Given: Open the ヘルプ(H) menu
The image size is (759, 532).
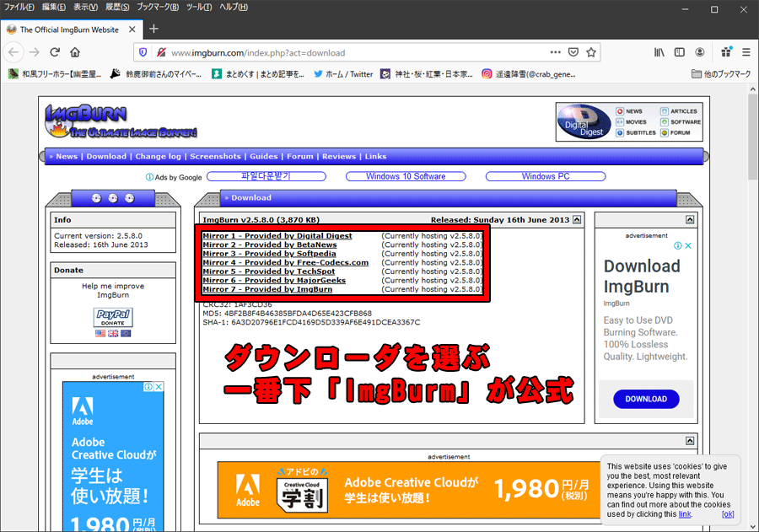Looking at the screenshot, I should click(234, 7).
